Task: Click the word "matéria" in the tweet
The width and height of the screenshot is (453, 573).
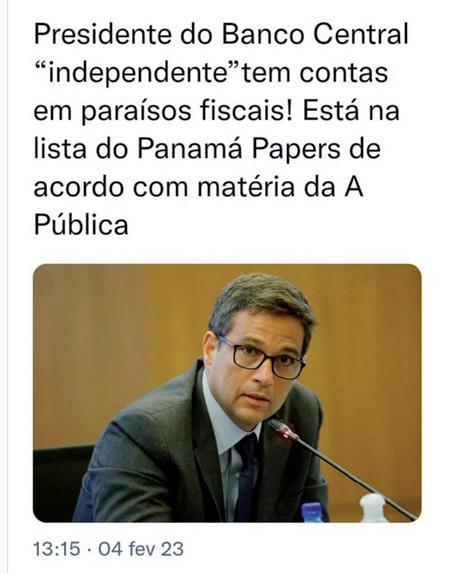Action: tap(246, 187)
